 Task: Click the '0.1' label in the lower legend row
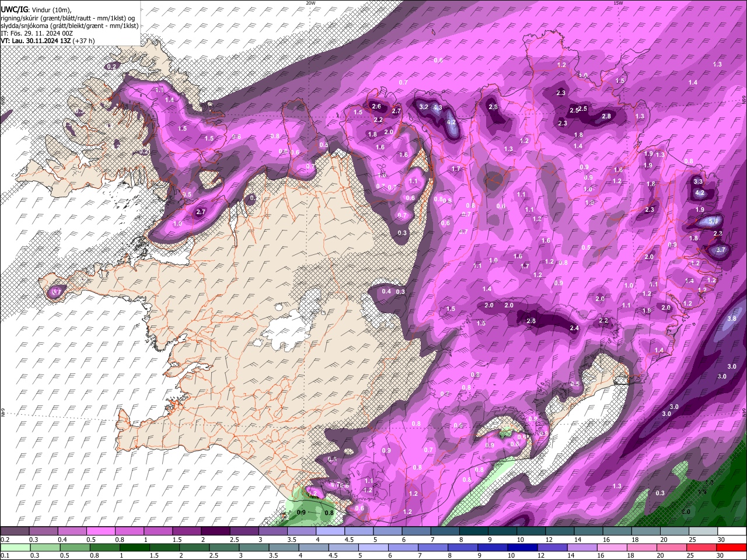click(x=5, y=555)
